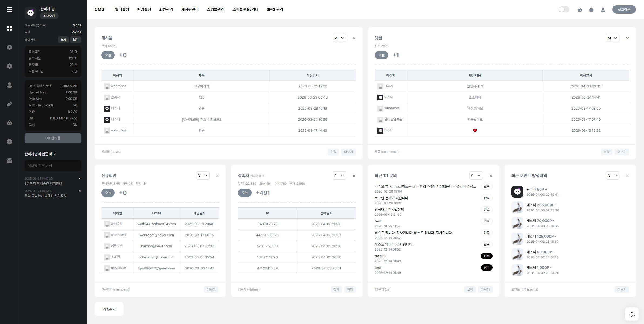Select the 쇼핑몰관리 menu item
Screen dimensions: 644x324
coord(215,9)
